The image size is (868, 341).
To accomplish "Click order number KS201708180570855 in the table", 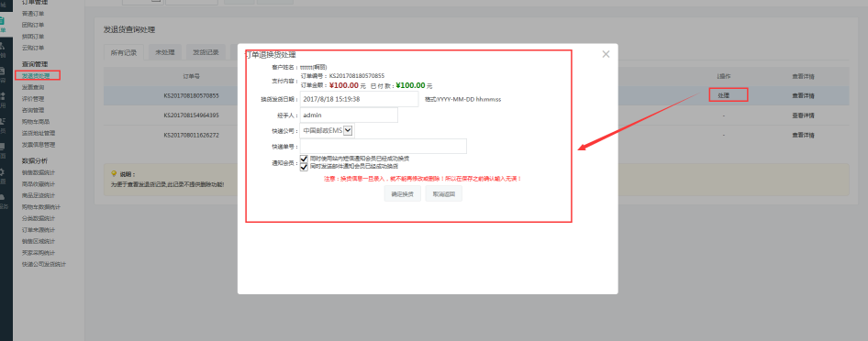I will pos(191,95).
